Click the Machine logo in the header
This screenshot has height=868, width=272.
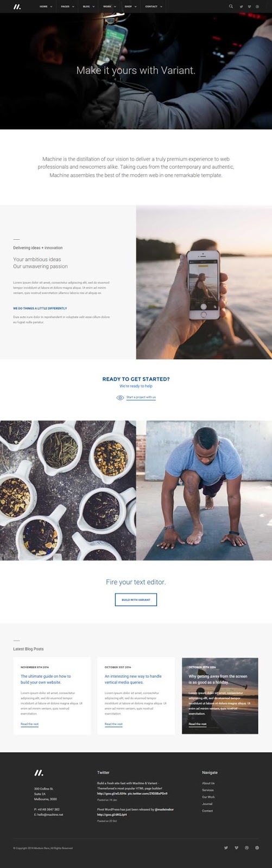pyautogui.click(x=17, y=7)
